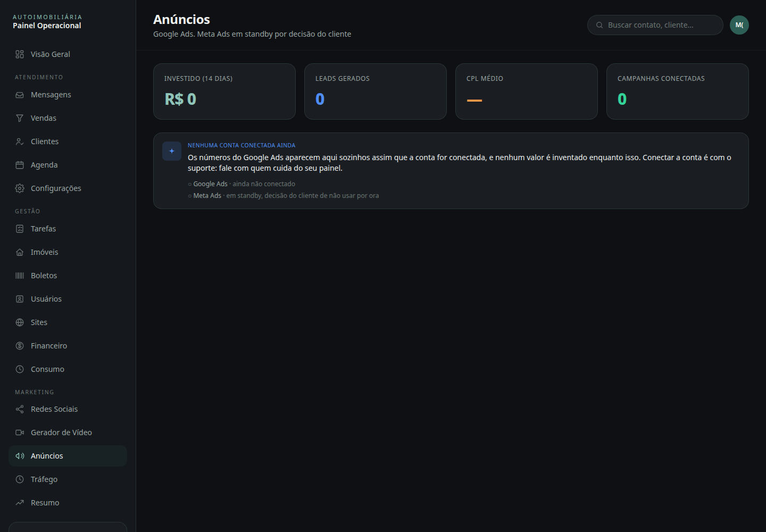The width and height of the screenshot is (766, 532).
Task: Select the Vendas funnel icon
Action: point(20,118)
